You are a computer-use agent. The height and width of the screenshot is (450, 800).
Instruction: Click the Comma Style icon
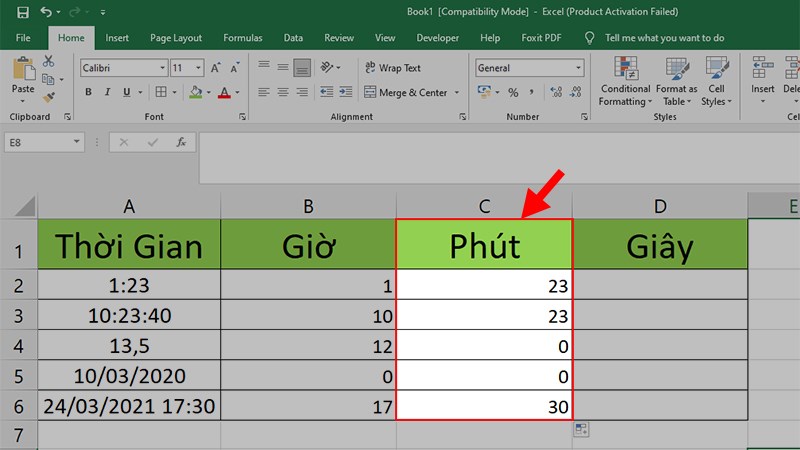531,92
